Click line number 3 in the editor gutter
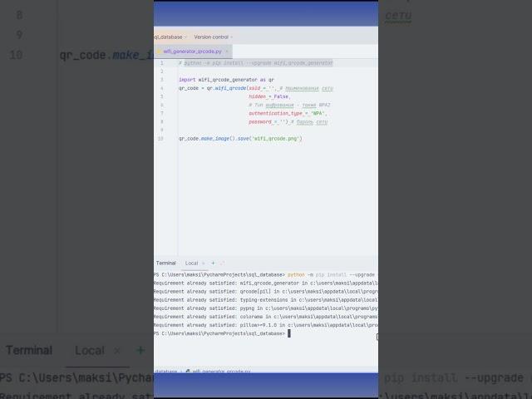Image resolution: width=532 pixels, height=399 pixels. click(x=161, y=80)
